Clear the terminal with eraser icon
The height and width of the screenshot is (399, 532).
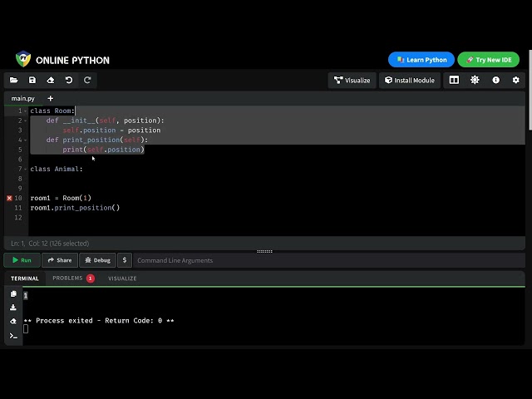(13, 321)
